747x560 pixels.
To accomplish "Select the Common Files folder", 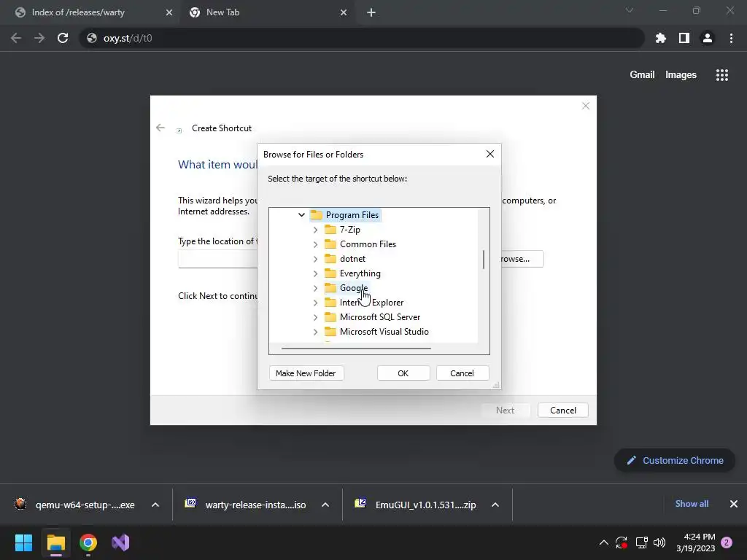I will click(368, 244).
